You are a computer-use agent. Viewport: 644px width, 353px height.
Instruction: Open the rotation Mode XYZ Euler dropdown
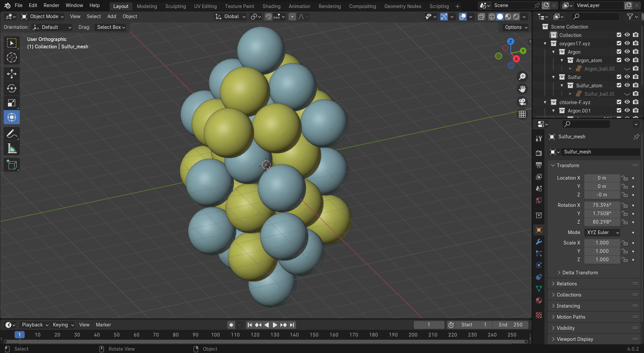(602, 232)
